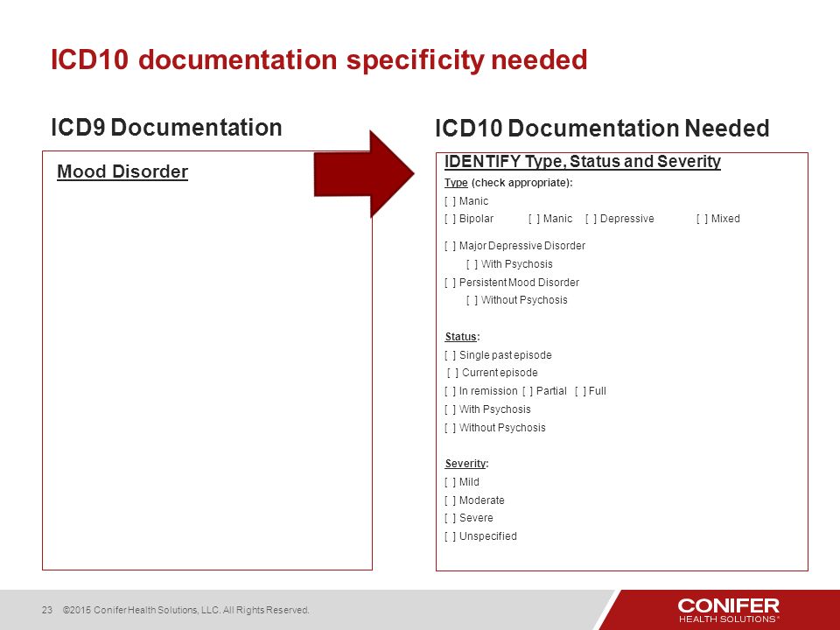Select the Severe severity checkbox
Screen dimensions: 840x630
point(450,518)
